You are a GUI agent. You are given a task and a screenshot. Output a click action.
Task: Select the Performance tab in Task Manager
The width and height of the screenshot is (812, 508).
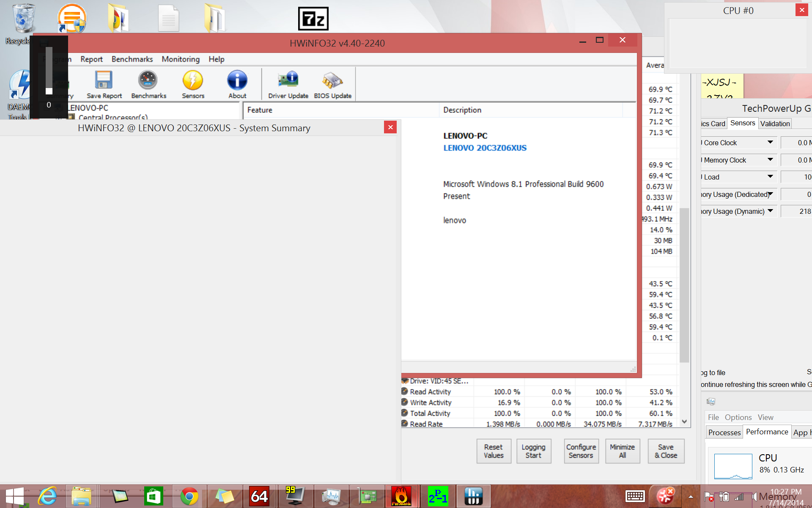tap(767, 432)
